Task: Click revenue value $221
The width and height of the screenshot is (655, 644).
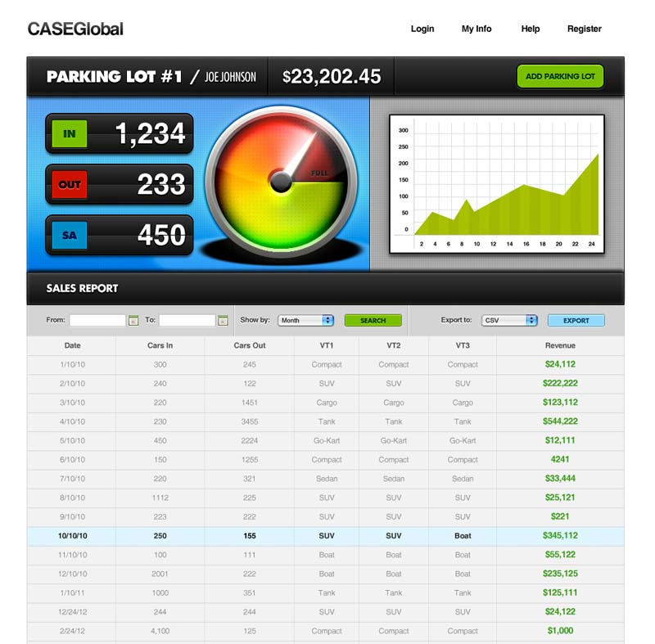Action: click(560, 516)
